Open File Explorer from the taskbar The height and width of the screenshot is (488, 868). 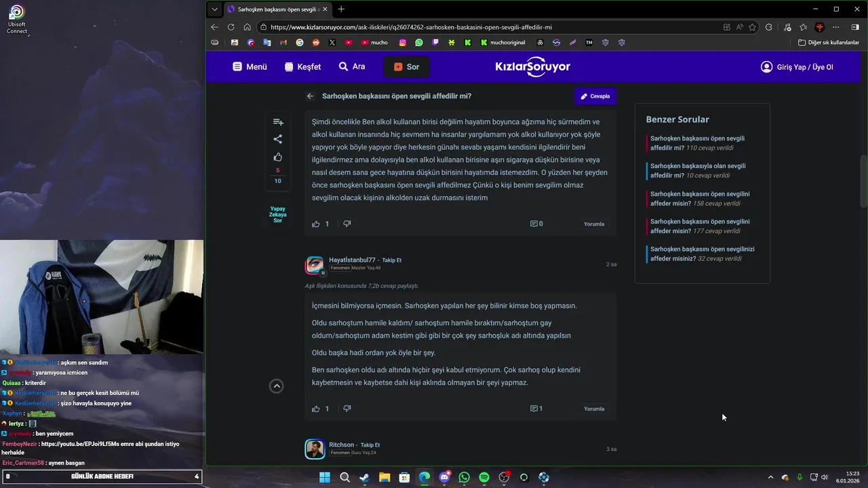[x=384, y=477]
